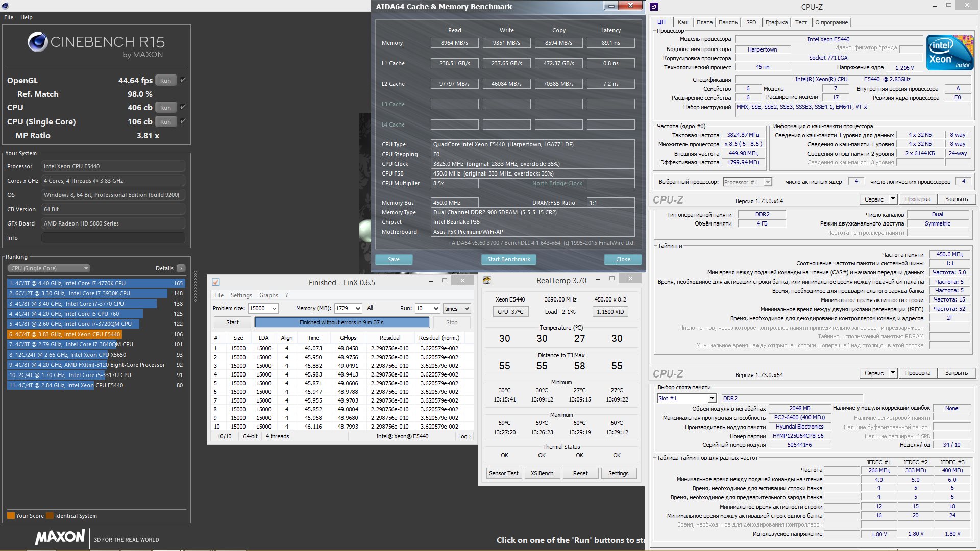Switch to the Кэш tab in CPU-Z
This screenshot has width=980, height=551.
click(x=683, y=22)
